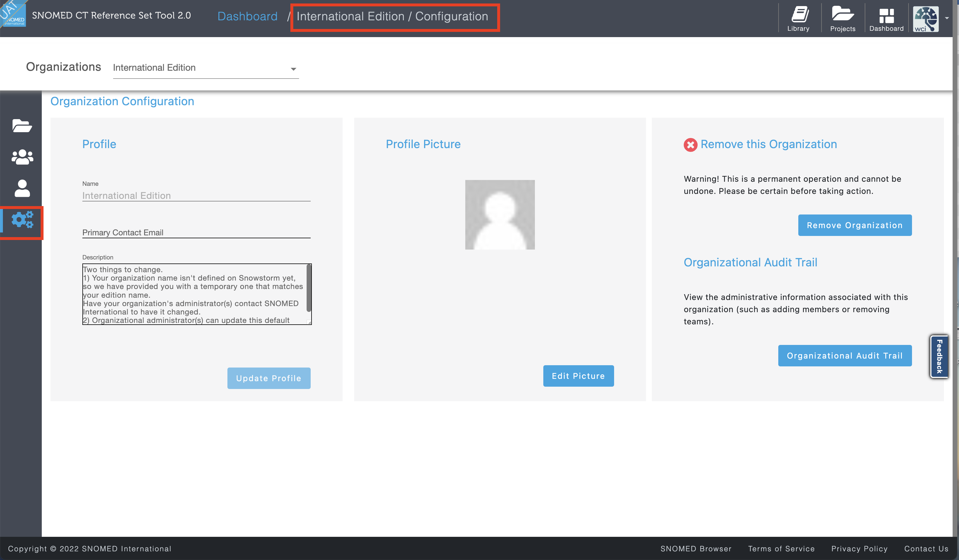This screenshot has width=959, height=560.
Task: Click the Organization Configuration heading
Action: point(122,101)
